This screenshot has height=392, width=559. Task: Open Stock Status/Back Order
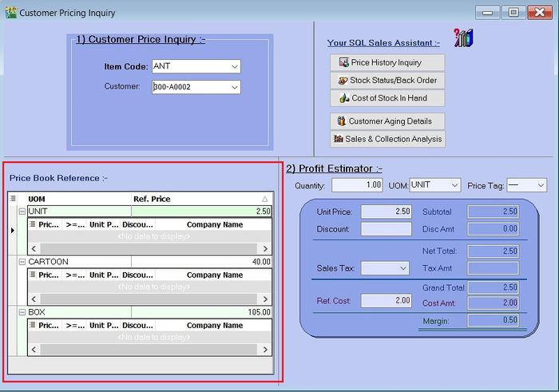(x=387, y=81)
